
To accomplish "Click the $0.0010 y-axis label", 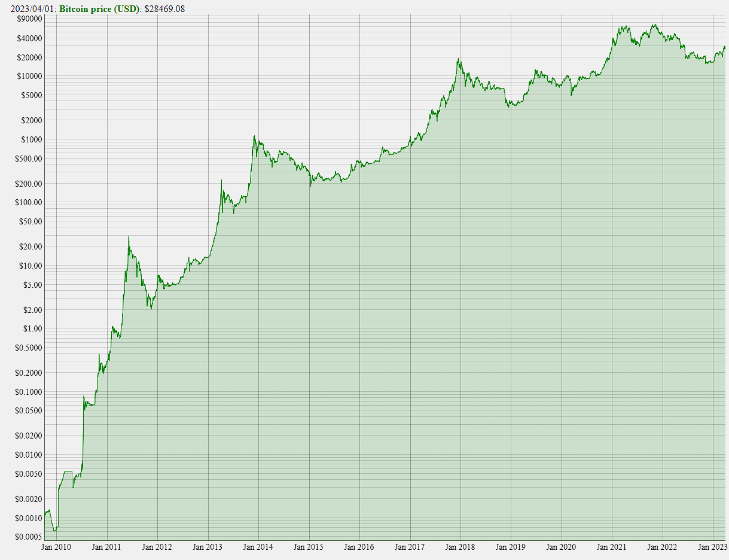I will pyautogui.click(x=29, y=518).
